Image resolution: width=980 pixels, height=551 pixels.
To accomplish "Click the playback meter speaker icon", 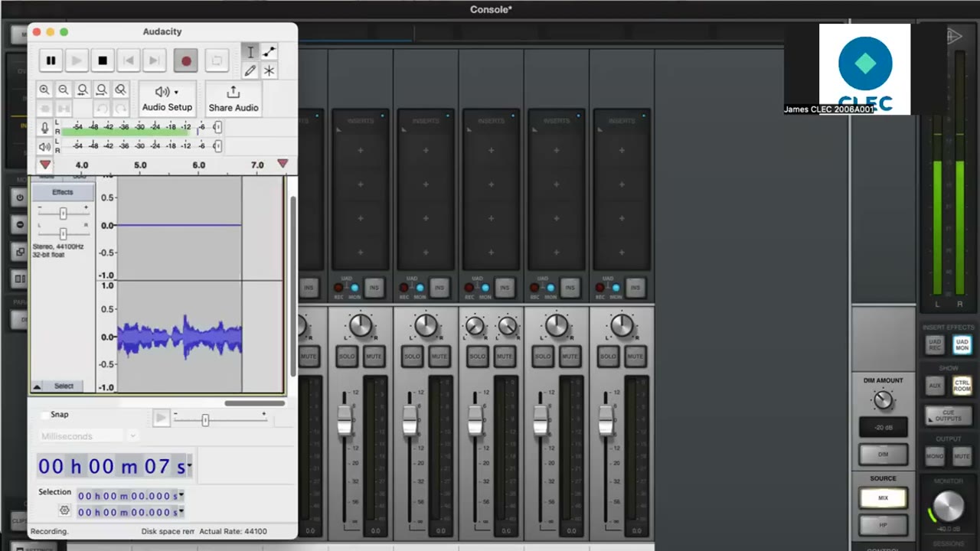I will [x=45, y=146].
